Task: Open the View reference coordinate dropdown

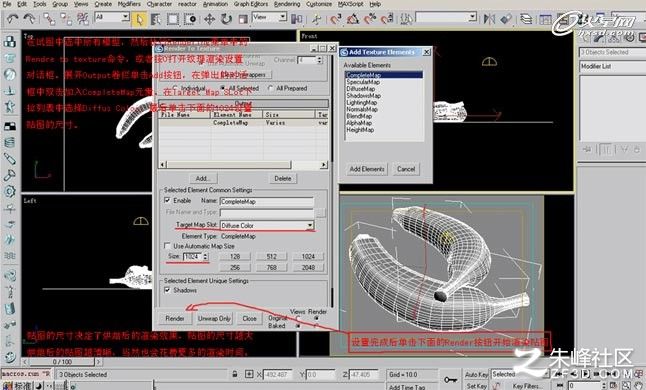Action: (x=269, y=17)
